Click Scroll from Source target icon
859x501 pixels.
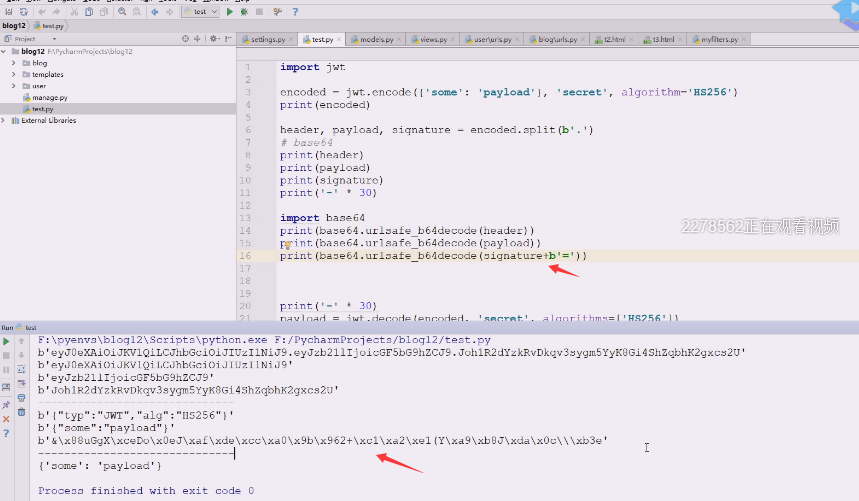coord(185,39)
